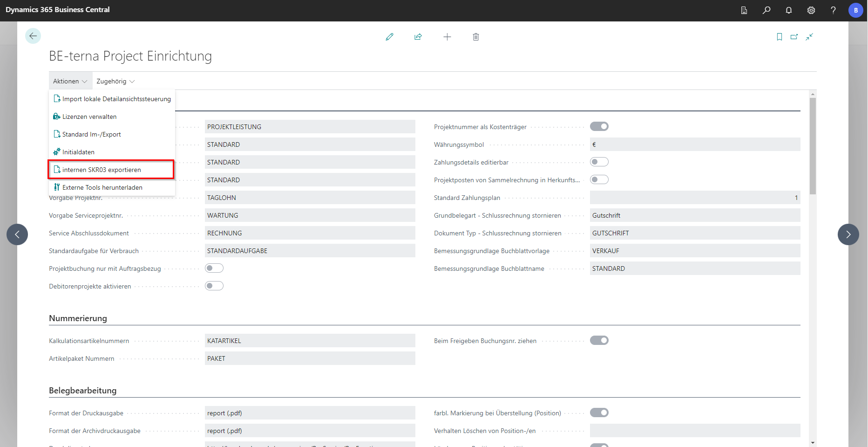Choose Lizenzen verwalten from menu
The image size is (868, 447).
coord(89,117)
